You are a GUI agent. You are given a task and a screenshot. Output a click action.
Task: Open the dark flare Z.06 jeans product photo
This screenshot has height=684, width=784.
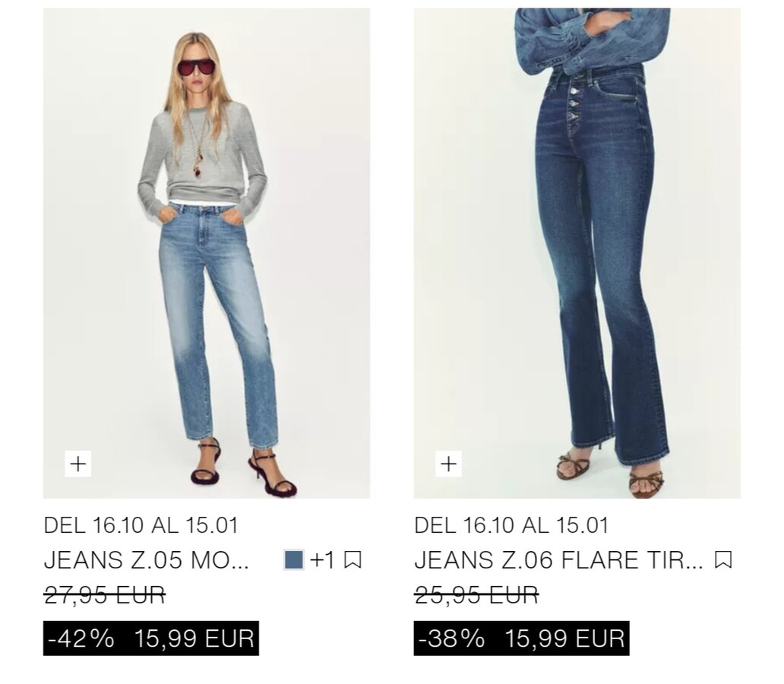[x=577, y=253]
